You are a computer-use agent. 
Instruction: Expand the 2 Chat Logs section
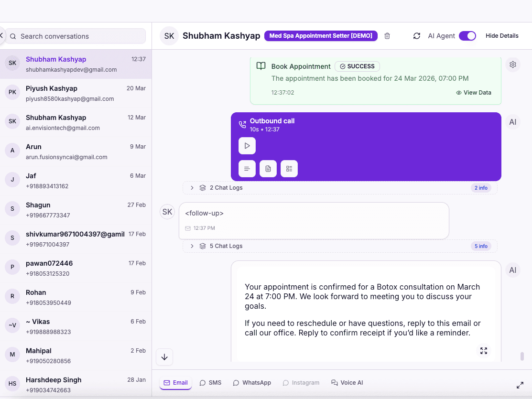coord(192,188)
